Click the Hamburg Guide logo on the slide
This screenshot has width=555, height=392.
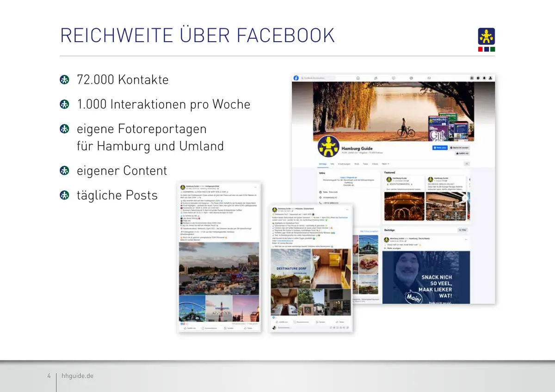click(x=486, y=39)
